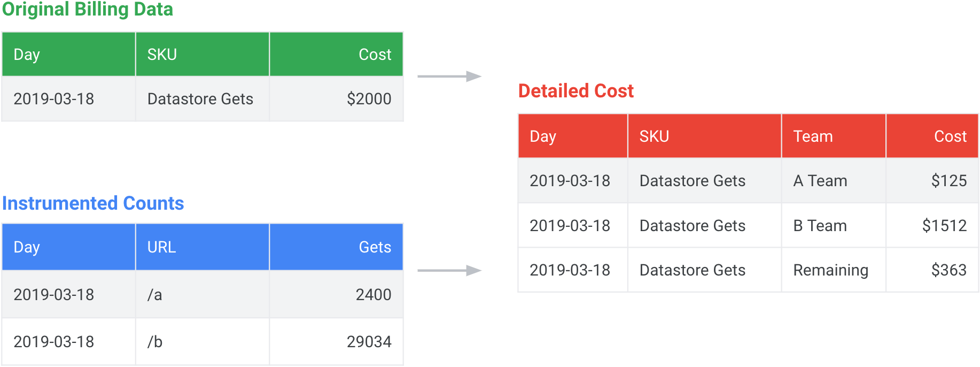Image resolution: width=980 pixels, height=367 pixels.
Task: Select the green SKU column header
Action: [x=162, y=55]
